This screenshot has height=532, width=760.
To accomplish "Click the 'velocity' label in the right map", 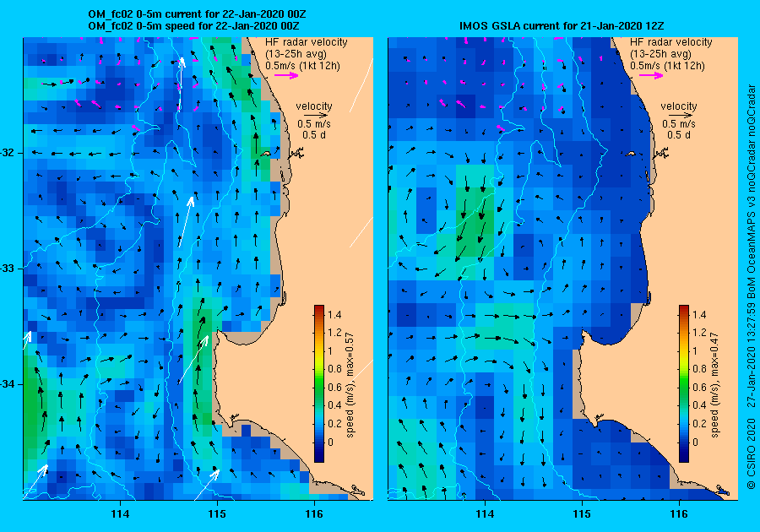I will (679, 106).
